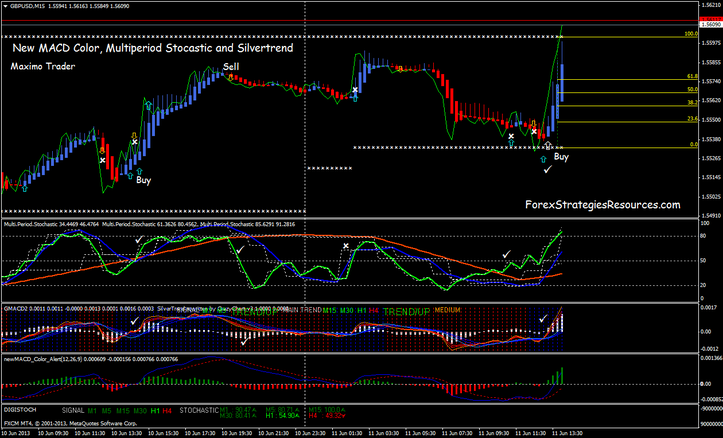Open the chart menu triangle beside GBPUSD,M15
This screenshot has width=723, height=438.
tap(5, 6)
